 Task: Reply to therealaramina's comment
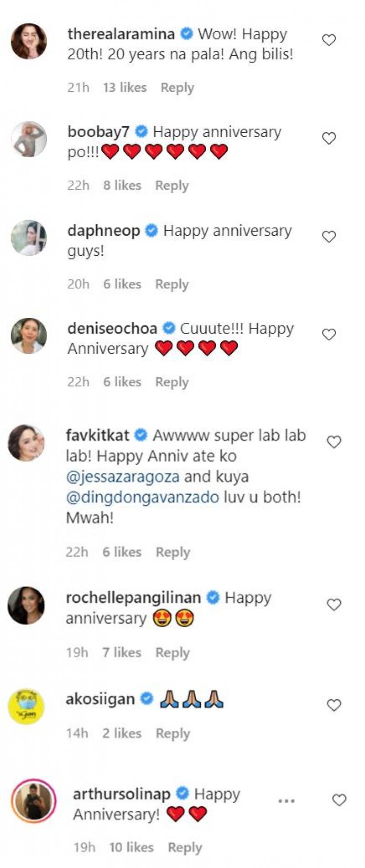tap(177, 88)
